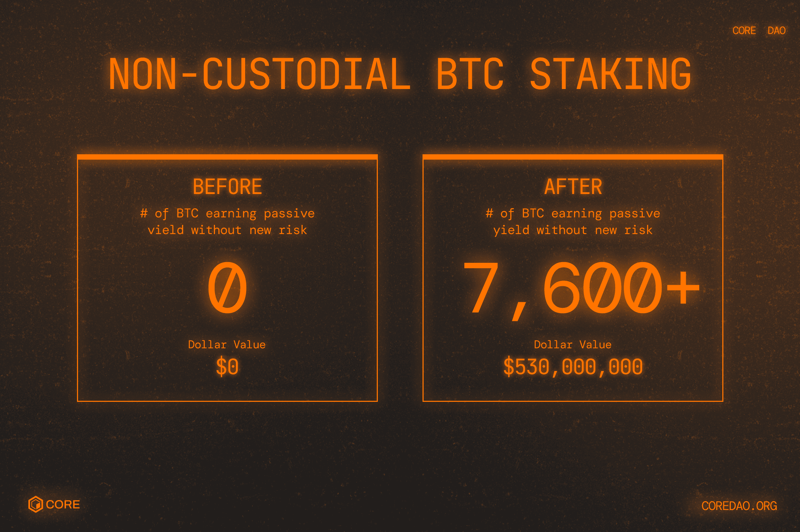This screenshot has width=800, height=532.
Task: Click the description text under AFTER
Action: [573, 222]
